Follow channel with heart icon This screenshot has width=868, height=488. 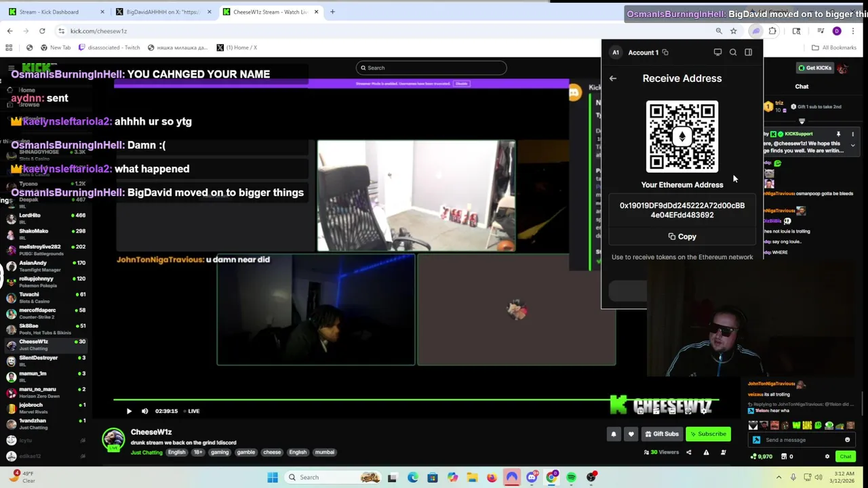(631, 434)
